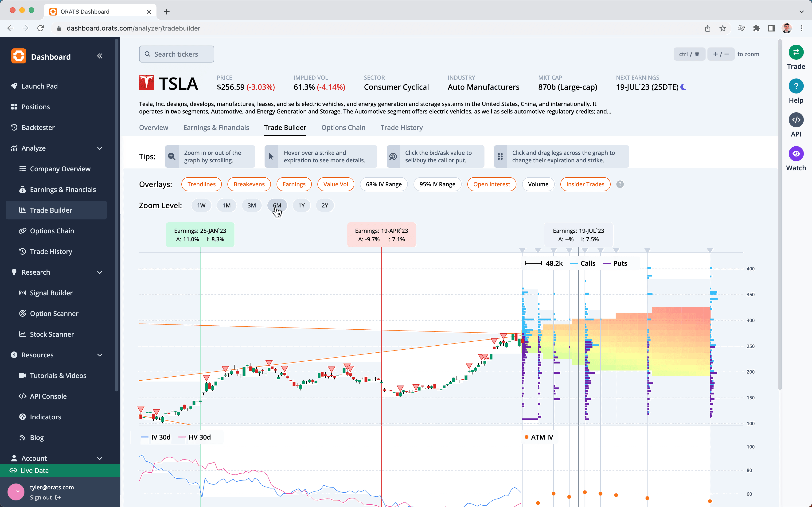Select Trade Builder in the sidebar
Image resolution: width=812 pixels, height=507 pixels.
point(56,210)
